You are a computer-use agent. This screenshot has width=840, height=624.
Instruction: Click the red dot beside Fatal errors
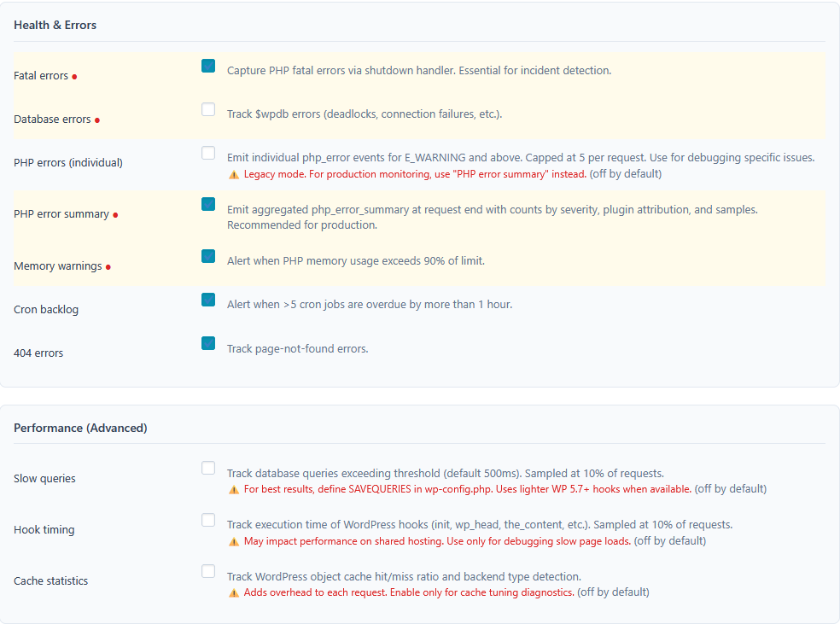coord(74,77)
